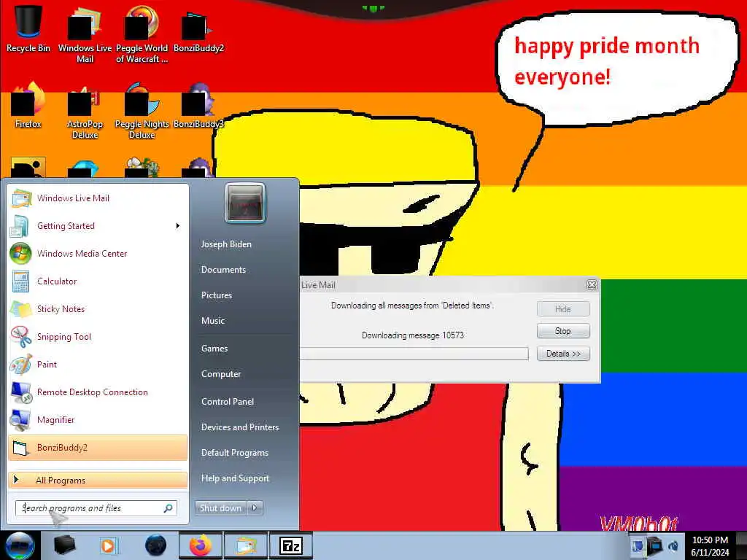Click the network icon in system tray
Screen dimensions: 747x560
pos(655,545)
